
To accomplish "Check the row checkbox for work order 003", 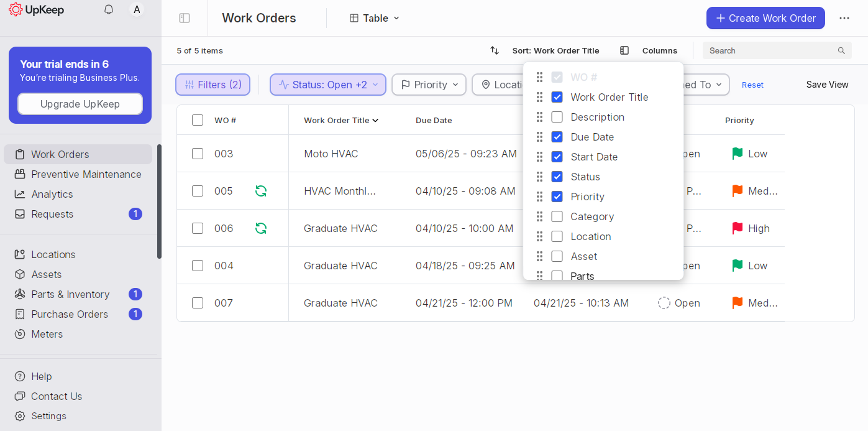I will 198,154.
